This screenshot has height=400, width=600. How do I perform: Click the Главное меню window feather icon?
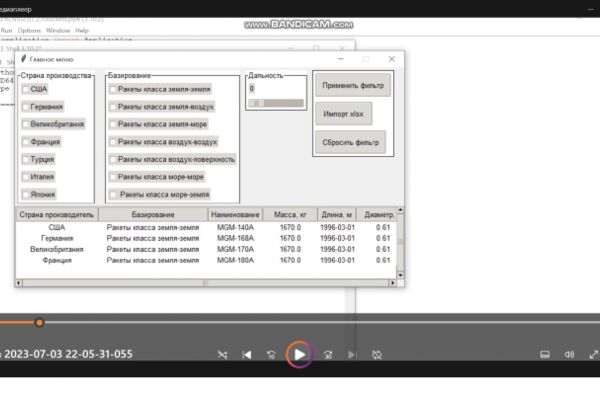[x=23, y=59]
